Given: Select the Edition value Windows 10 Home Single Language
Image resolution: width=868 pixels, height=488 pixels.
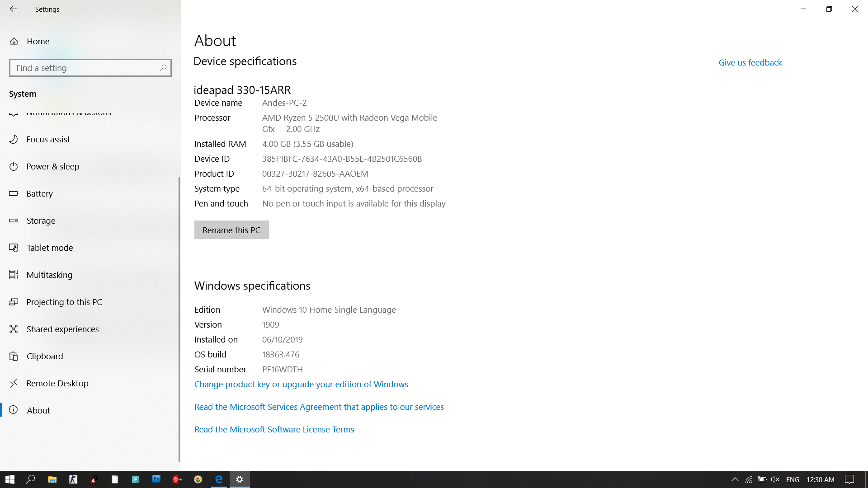Looking at the screenshot, I should coord(329,310).
